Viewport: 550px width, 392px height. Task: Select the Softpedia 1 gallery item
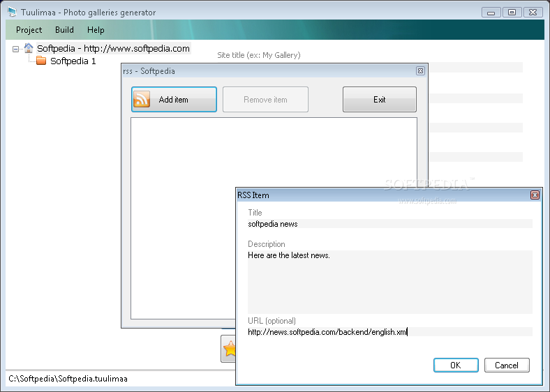coord(73,61)
